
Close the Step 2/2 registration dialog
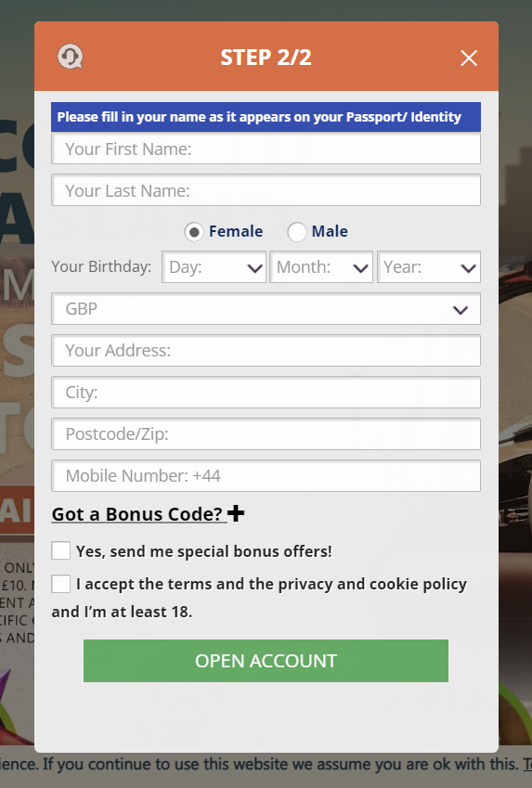coord(469,58)
